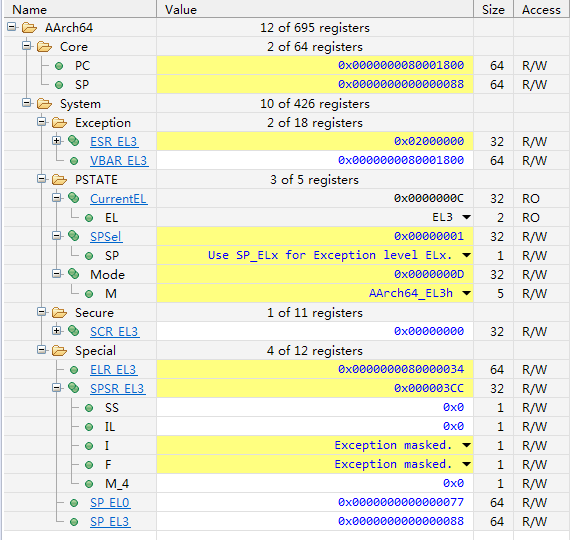This screenshot has width=570, height=540.
Task: Click the Core folder icon
Action: click(x=44, y=47)
